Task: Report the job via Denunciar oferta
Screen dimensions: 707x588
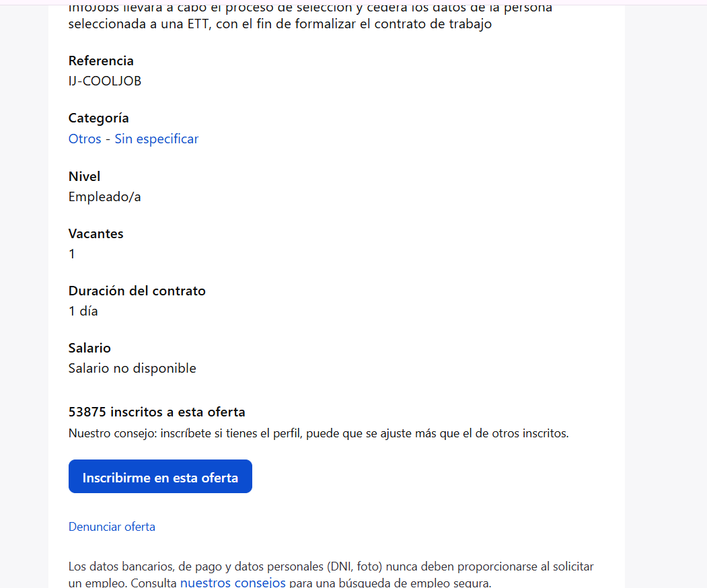Action: [112, 527]
